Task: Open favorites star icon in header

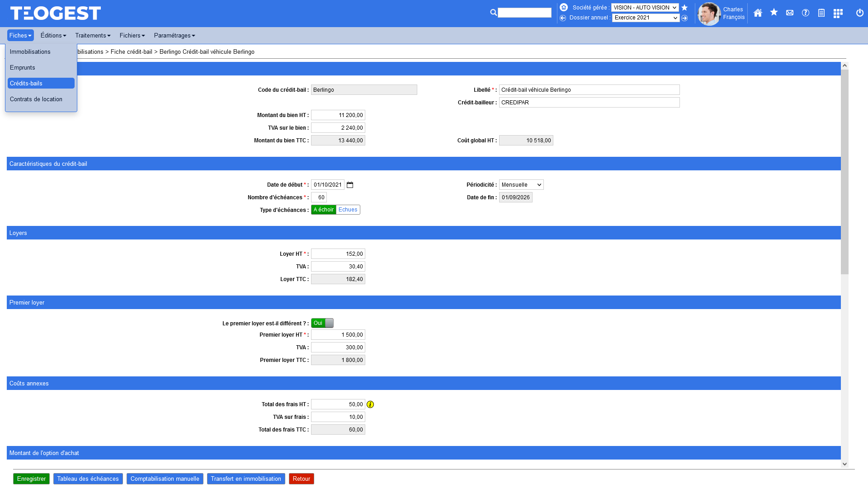Action: click(774, 13)
